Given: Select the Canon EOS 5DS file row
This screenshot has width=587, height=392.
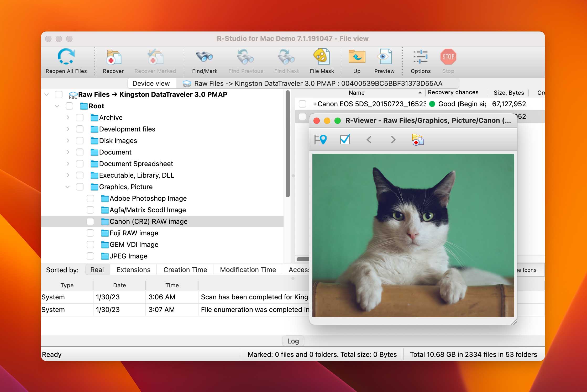Looking at the screenshot, I should pyautogui.click(x=420, y=104).
